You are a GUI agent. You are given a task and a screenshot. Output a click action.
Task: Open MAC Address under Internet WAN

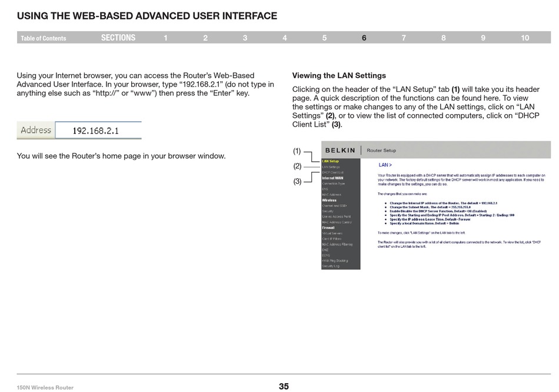(x=331, y=195)
